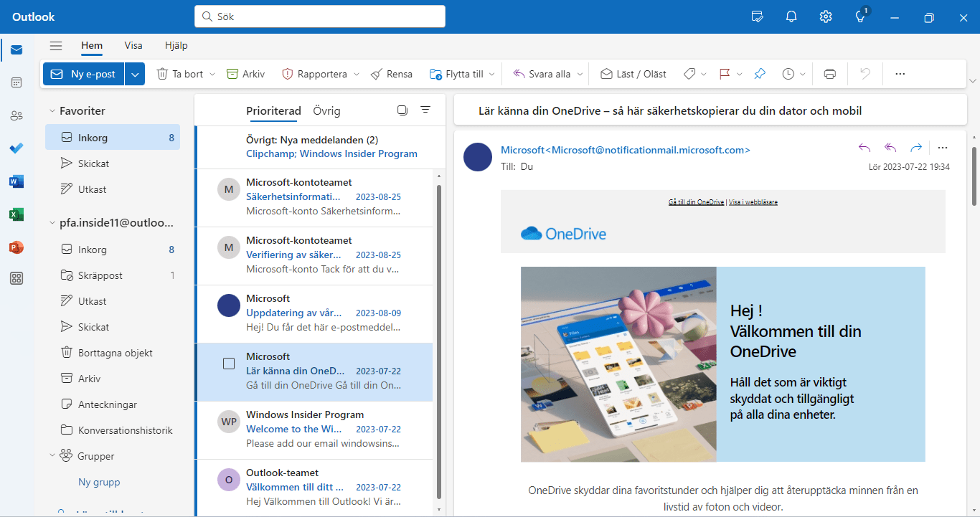Collapse the Favoriter section
Viewport: 980px width, 517px height.
click(x=52, y=110)
